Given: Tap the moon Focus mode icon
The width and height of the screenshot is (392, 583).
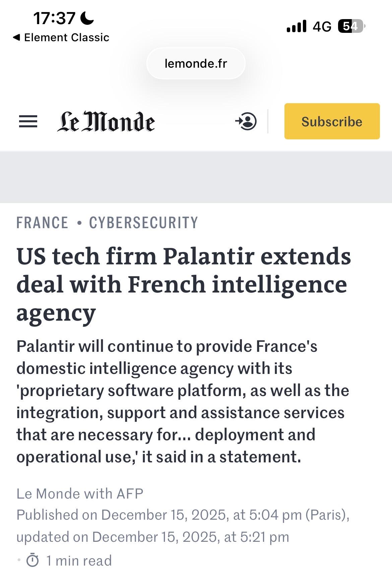Looking at the screenshot, I should pos(87,18).
